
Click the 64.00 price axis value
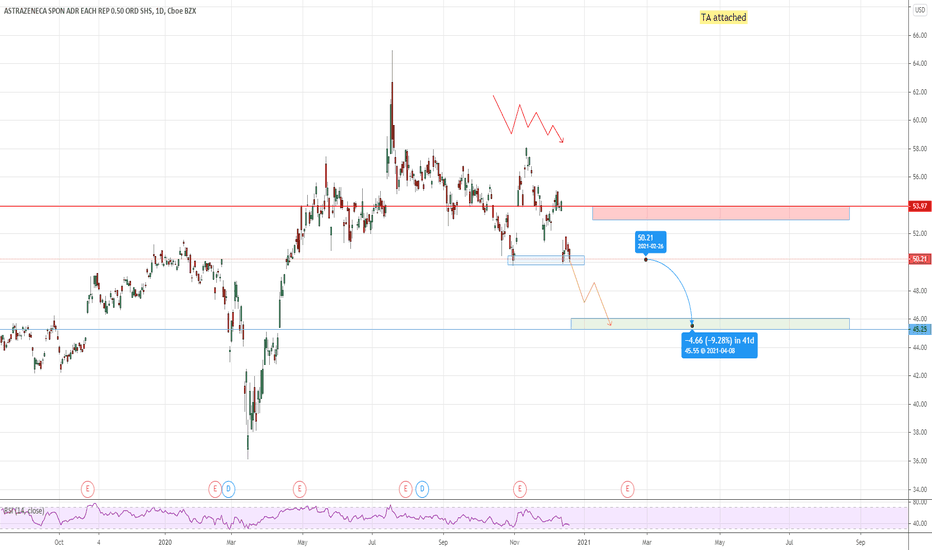(x=920, y=64)
